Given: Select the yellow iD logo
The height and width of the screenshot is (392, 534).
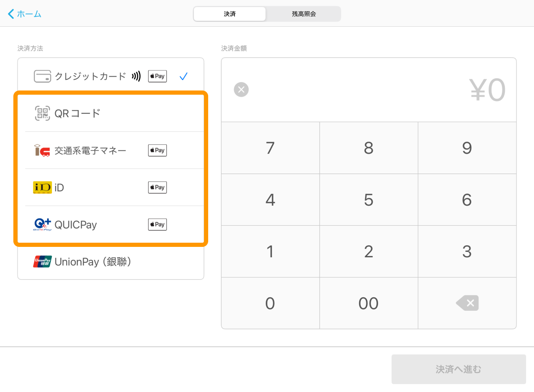Looking at the screenshot, I should (42, 188).
